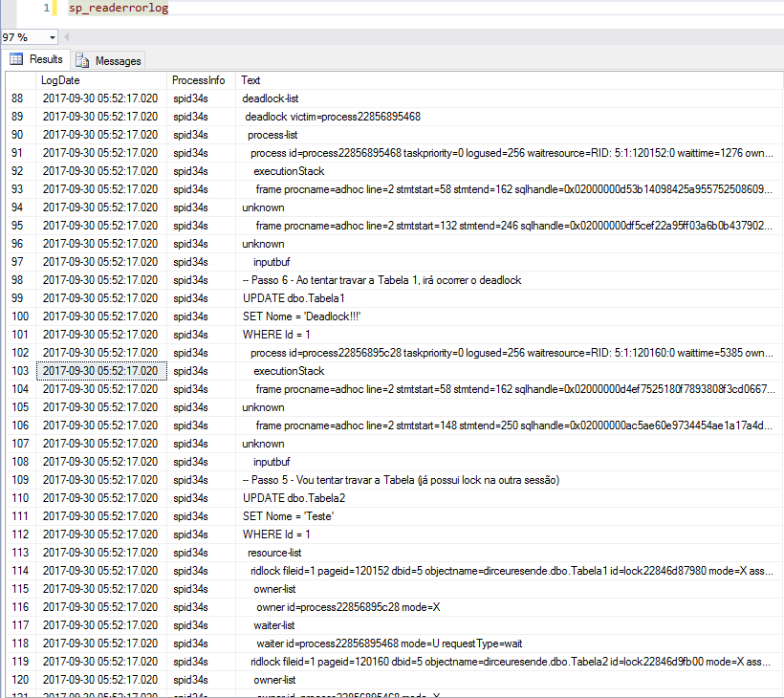
Task: Click the Results tab grid icon
Action: pyautogui.click(x=16, y=59)
